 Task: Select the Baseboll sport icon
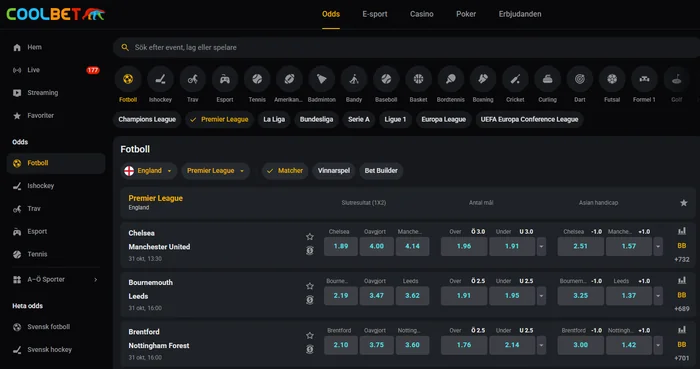(x=386, y=79)
